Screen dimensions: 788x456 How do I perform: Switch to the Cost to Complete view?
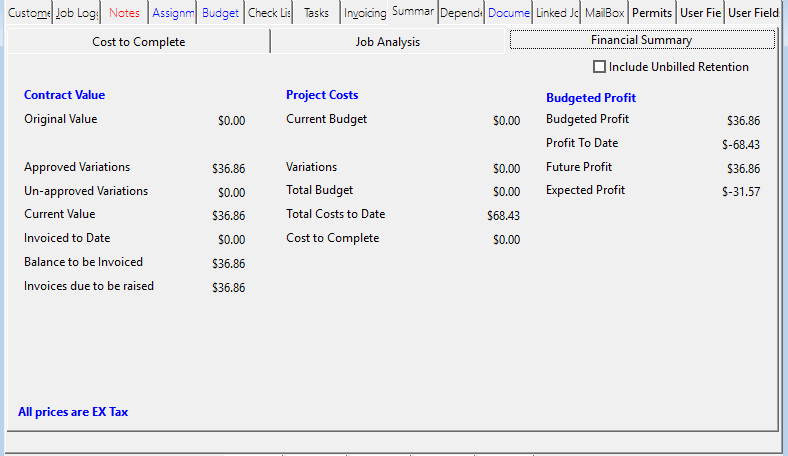138,42
